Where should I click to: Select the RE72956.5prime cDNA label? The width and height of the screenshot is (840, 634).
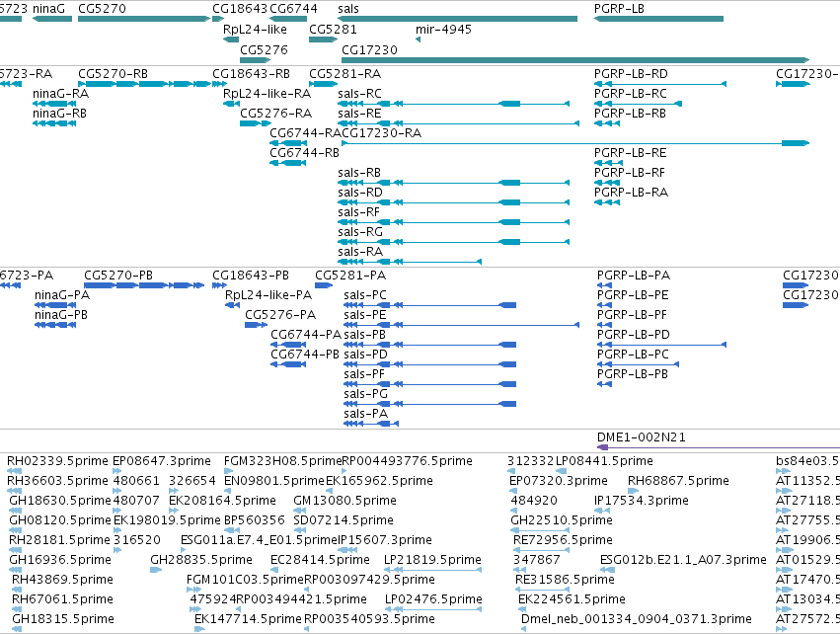563,539
